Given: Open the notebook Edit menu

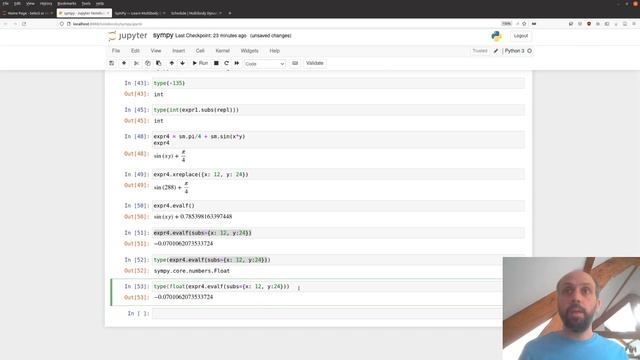Looking at the screenshot, I should [x=135, y=51].
